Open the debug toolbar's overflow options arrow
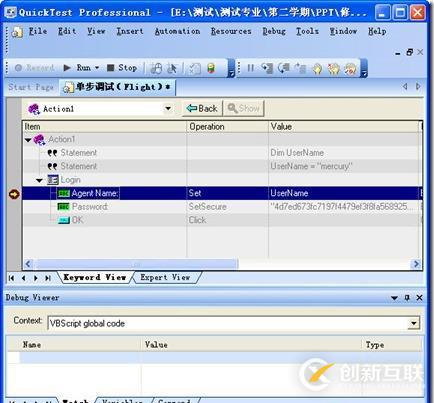Image resolution: width=434 pixels, height=403 pixels. tap(364, 69)
